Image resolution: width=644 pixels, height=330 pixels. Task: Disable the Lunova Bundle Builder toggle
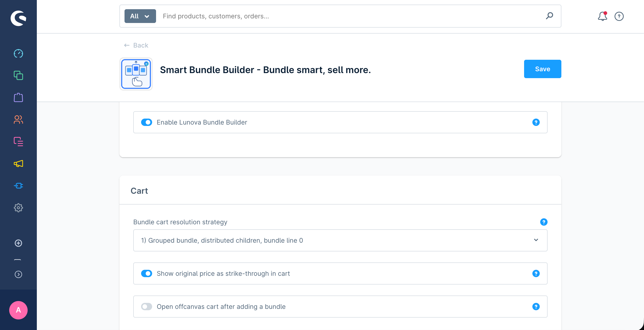point(147,122)
